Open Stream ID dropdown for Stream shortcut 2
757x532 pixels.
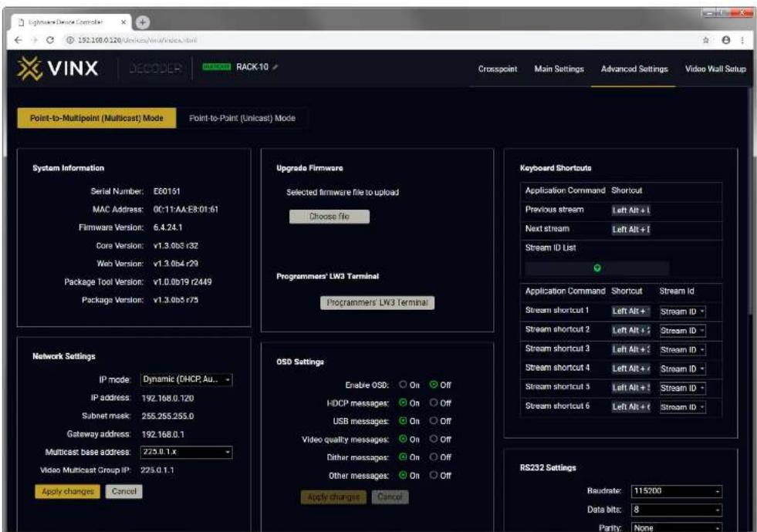682,331
